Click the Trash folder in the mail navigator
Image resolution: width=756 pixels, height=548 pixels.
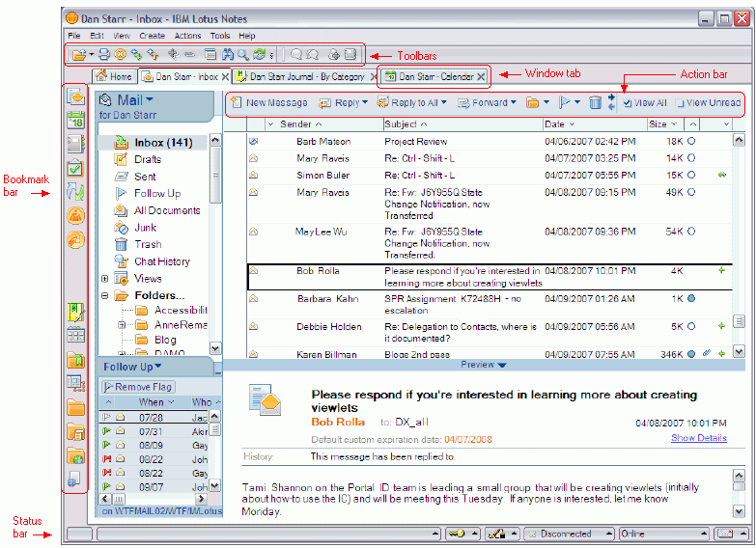(x=148, y=244)
